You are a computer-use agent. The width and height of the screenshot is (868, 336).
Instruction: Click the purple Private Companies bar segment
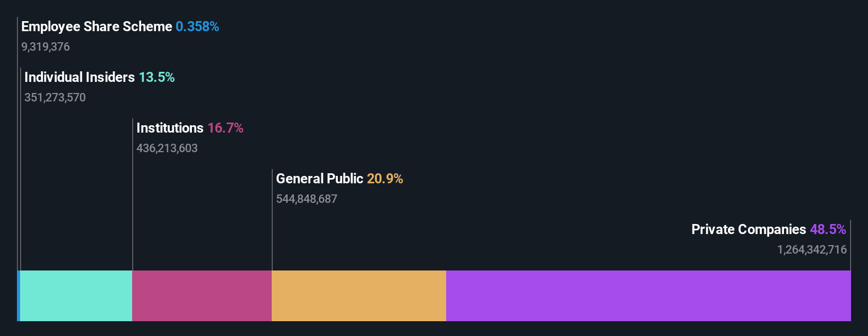click(648, 296)
